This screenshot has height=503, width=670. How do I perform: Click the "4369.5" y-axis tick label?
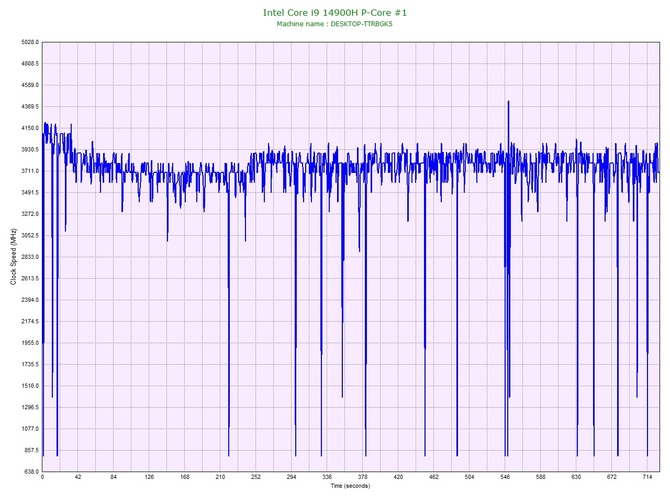point(30,106)
